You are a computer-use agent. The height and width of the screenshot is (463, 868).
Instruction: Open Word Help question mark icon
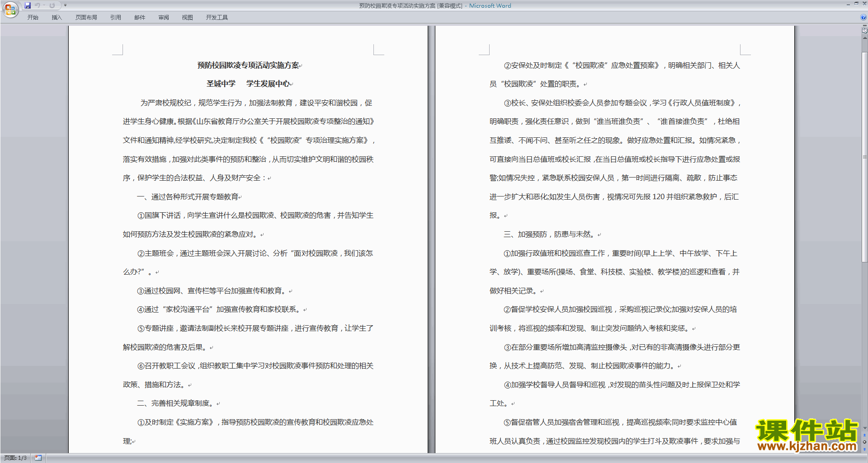pyautogui.click(x=863, y=18)
